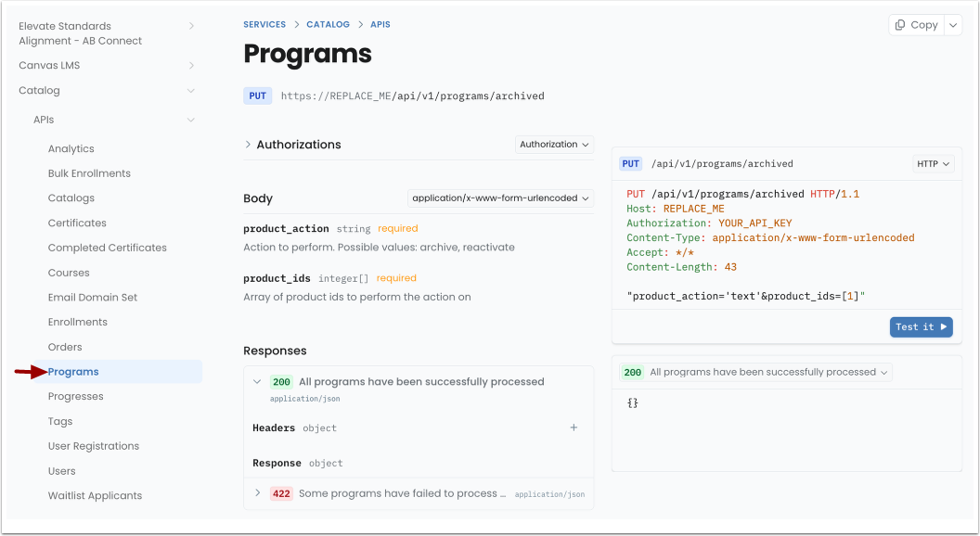Collapse the 200 response chevron

coord(257,382)
